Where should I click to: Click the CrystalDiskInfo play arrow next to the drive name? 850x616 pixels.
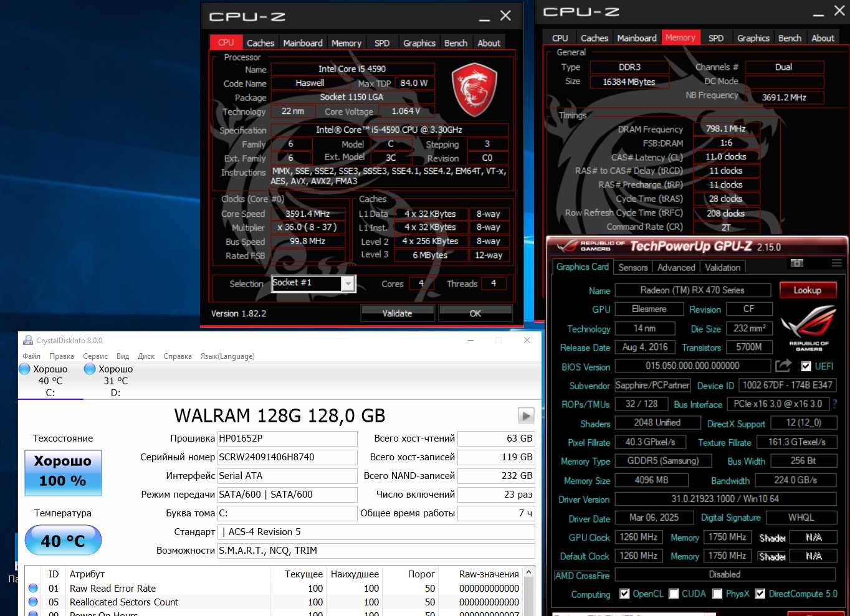pos(526,415)
